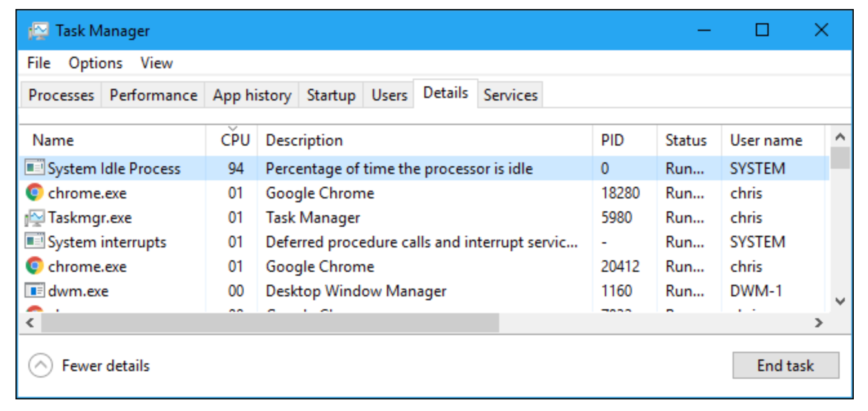Click the horizontal scrollbar left arrow
This screenshot has width=868, height=411.
coord(29,323)
